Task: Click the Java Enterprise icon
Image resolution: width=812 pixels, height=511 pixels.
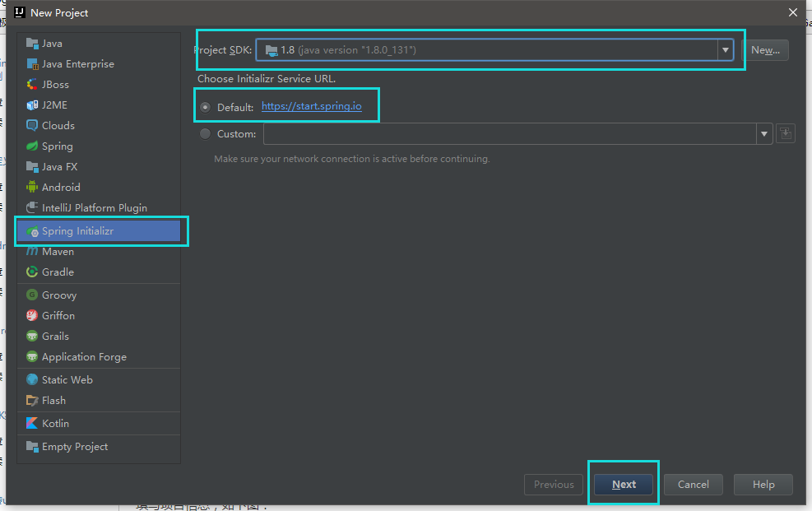Action: pyautogui.click(x=32, y=64)
